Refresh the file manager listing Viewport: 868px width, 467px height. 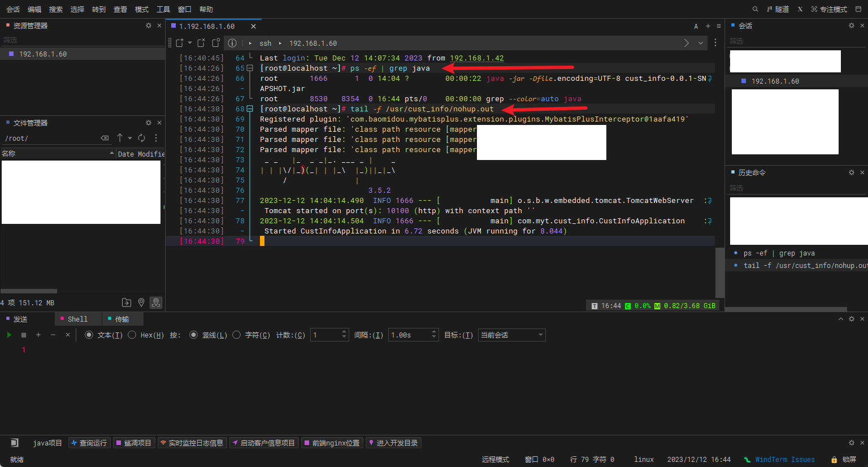[x=142, y=138]
